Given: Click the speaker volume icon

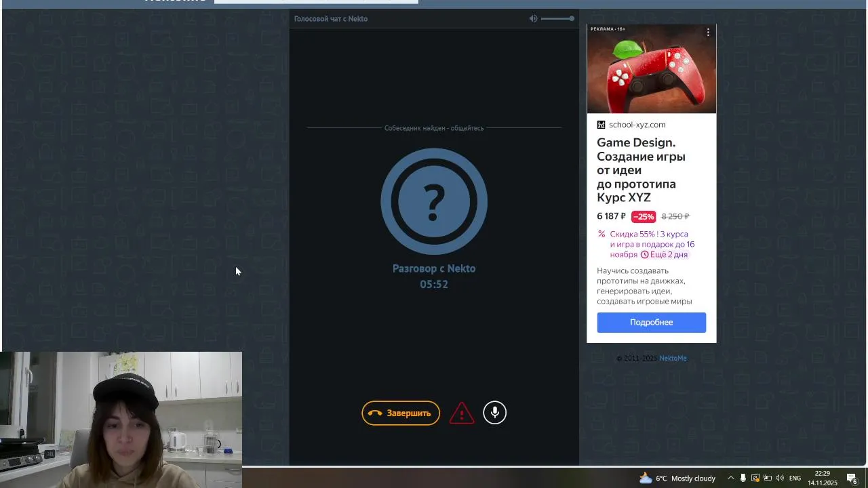Looking at the screenshot, I should 533,18.
